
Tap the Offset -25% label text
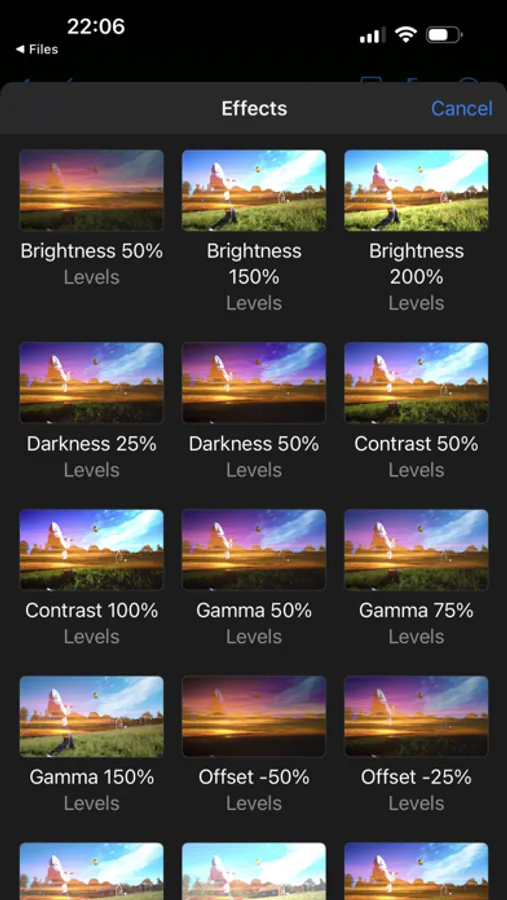point(416,777)
